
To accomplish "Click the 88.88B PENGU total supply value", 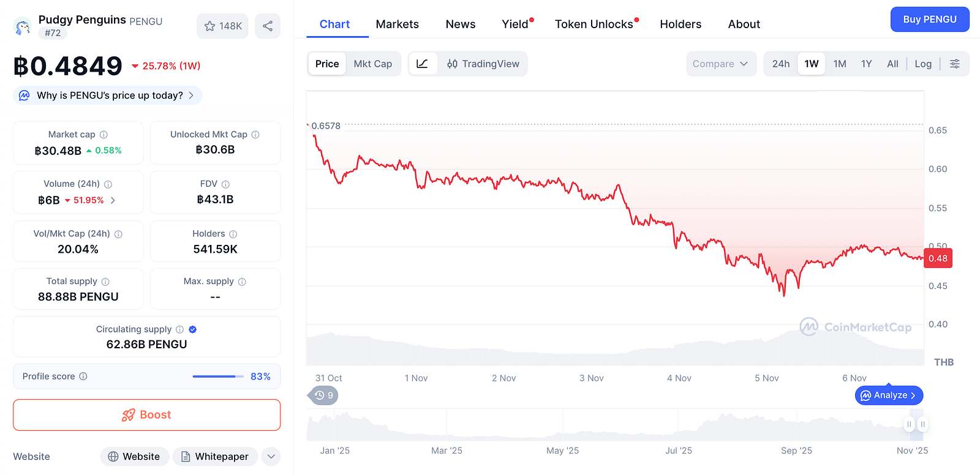I will (x=78, y=297).
